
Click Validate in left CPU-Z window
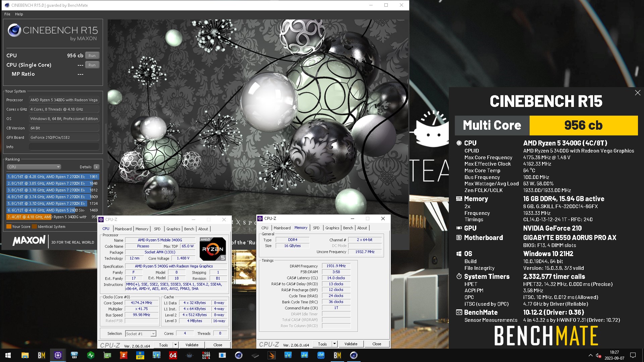(192, 345)
